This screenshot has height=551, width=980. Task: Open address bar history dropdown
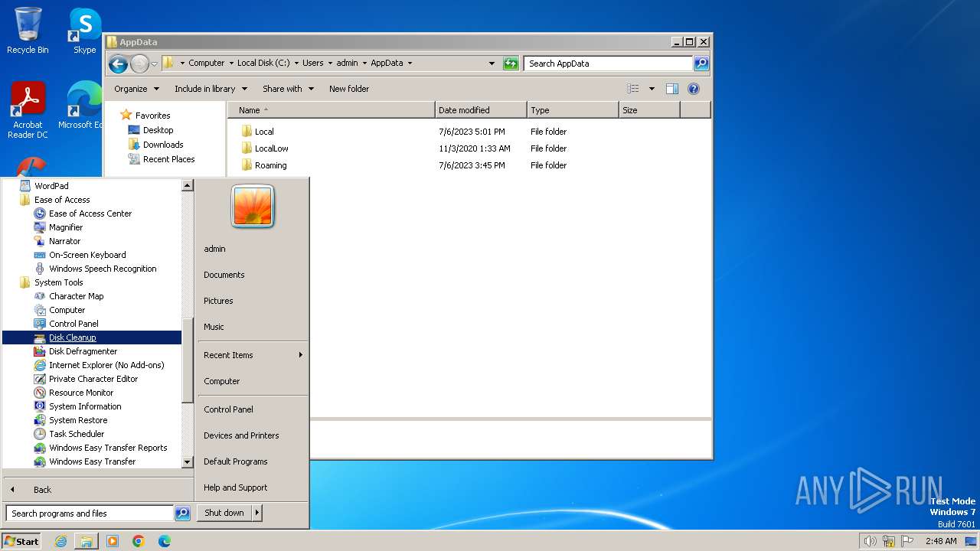tap(492, 64)
